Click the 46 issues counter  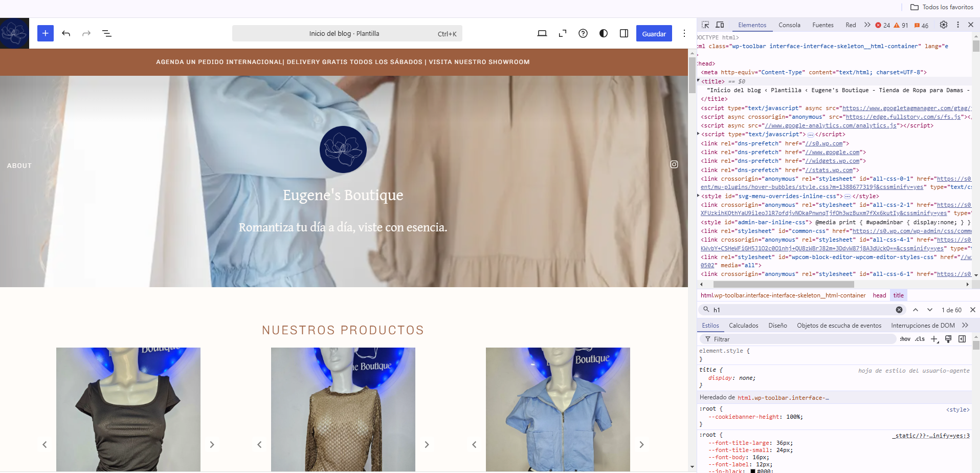pyautogui.click(x=921, y=25)
